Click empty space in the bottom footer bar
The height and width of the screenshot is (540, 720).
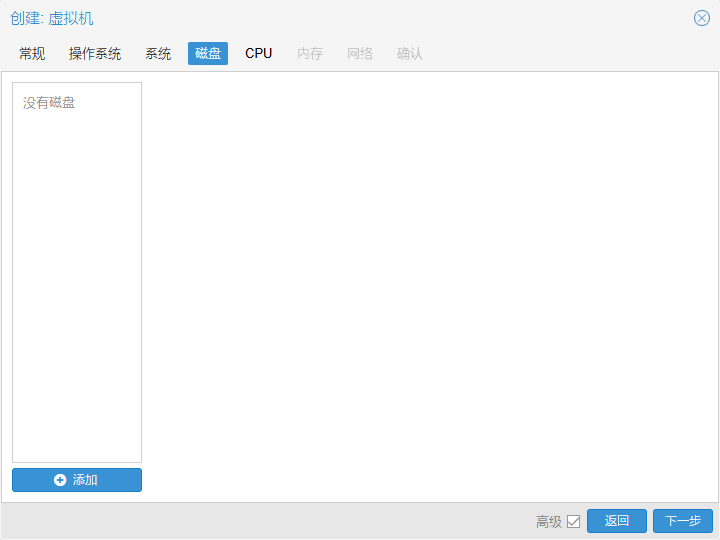pos(270,521)
